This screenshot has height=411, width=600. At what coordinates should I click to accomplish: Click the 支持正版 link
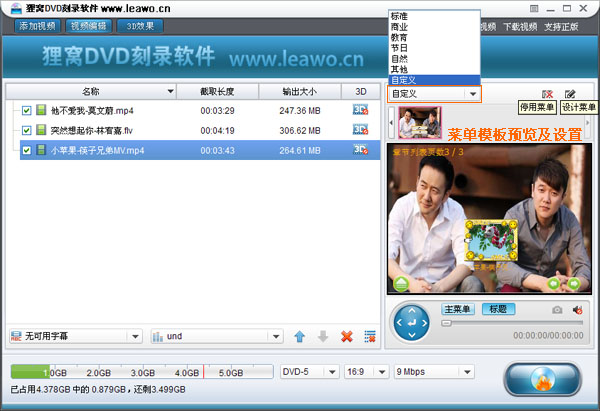(561, 27)
